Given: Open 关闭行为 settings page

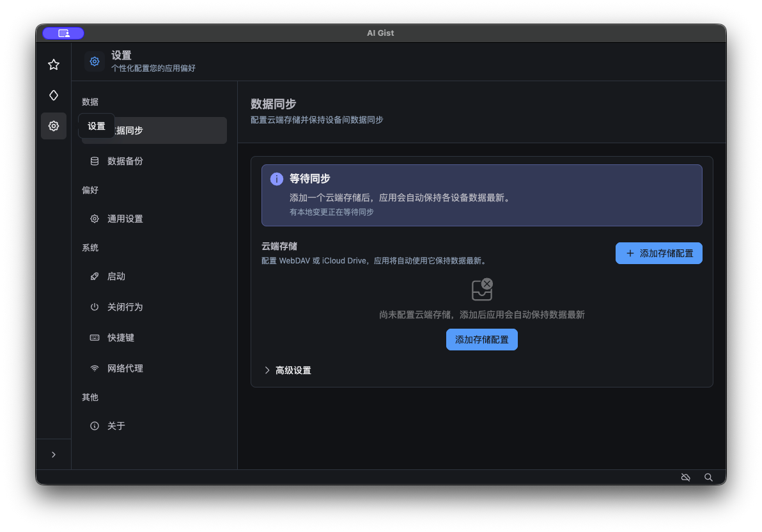Looking at the screenshot, I should coord(154,307).
